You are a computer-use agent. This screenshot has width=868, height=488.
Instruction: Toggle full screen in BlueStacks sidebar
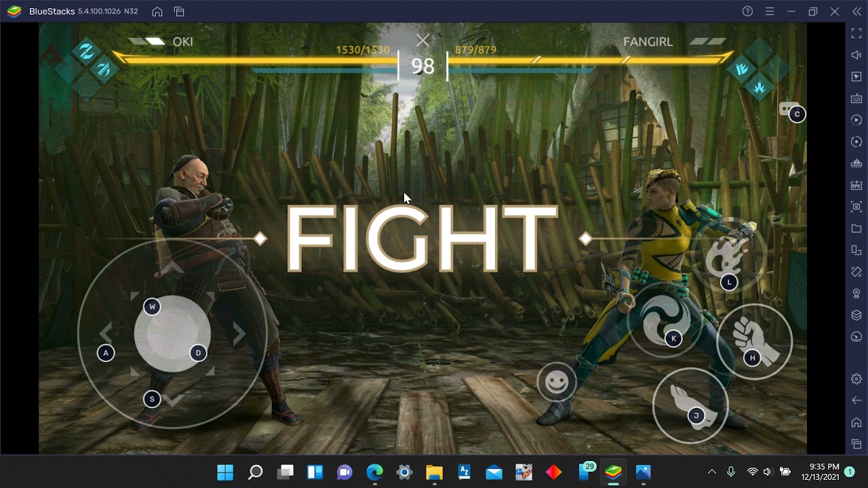[856, 33]
